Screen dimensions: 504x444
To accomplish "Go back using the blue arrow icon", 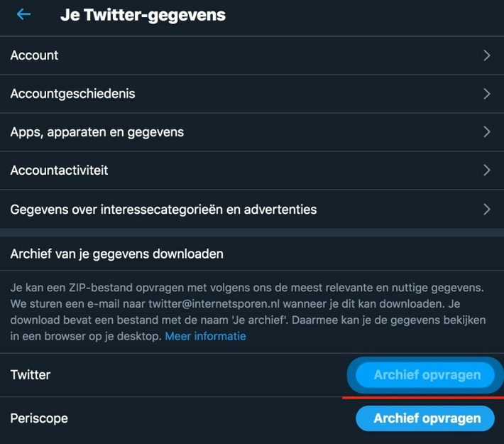I will (x=23, y=14).
